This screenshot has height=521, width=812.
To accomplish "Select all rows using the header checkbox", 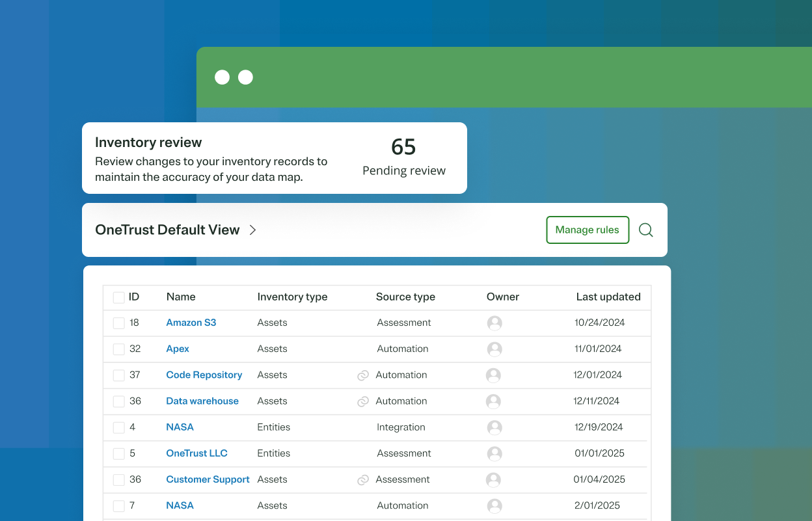I will pos(118,297).
